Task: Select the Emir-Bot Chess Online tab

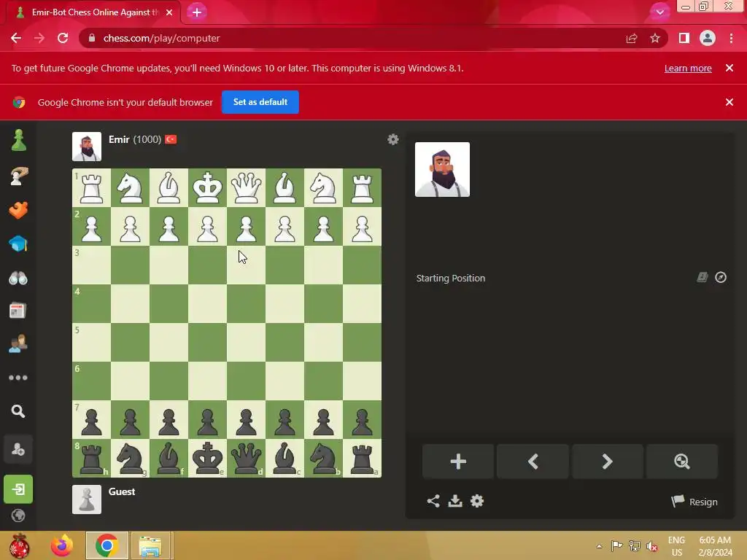Action: (93, 12)
